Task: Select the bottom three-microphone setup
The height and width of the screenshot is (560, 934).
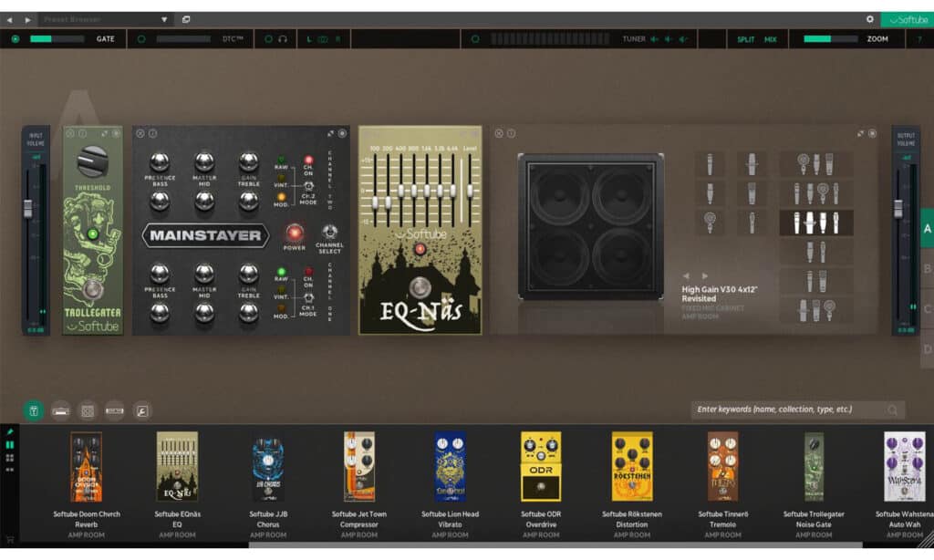Action: point(816,310)
